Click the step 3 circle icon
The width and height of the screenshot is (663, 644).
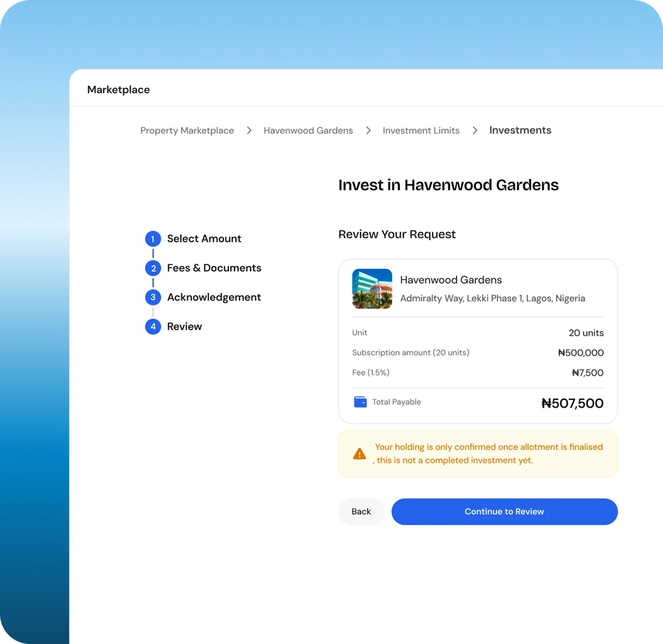click(153, 297)
